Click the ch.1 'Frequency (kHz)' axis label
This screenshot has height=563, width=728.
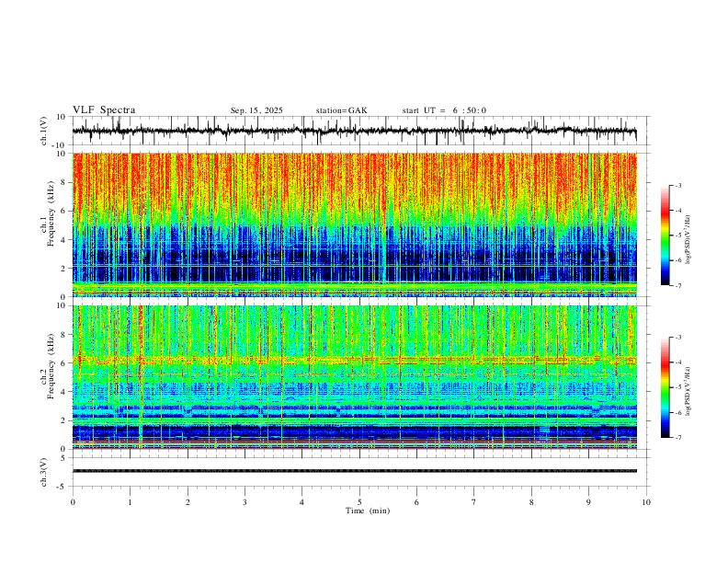49,213
